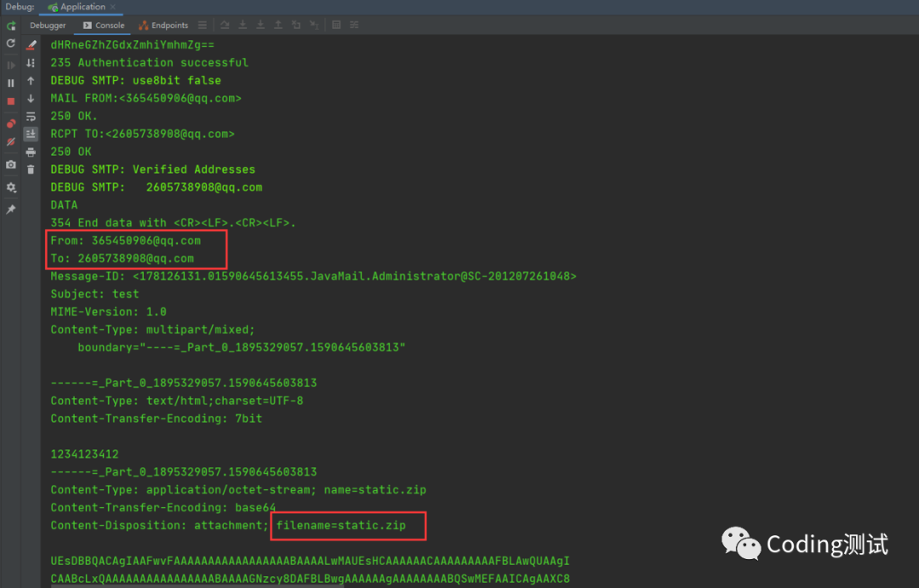
Task: Switch to the Debugger tab
Action: [48, 26]
